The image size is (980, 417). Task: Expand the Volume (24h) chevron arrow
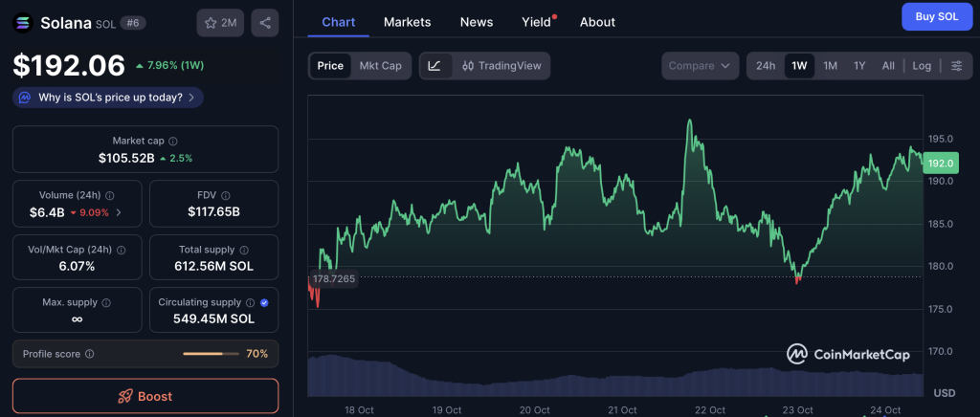(x=119, y=212)
